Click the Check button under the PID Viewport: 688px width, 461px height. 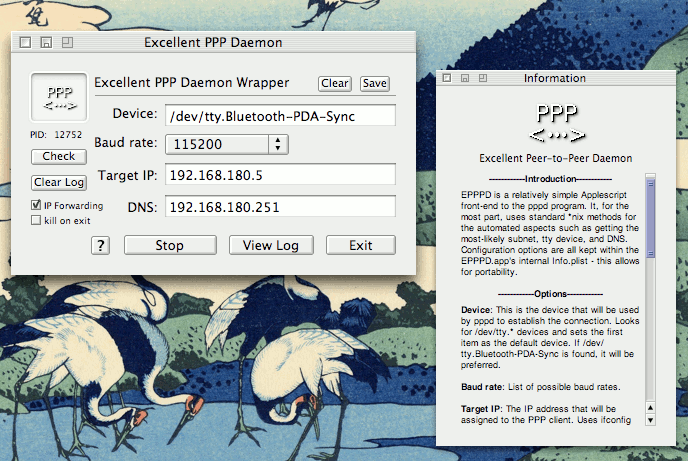tap(58, 156)
